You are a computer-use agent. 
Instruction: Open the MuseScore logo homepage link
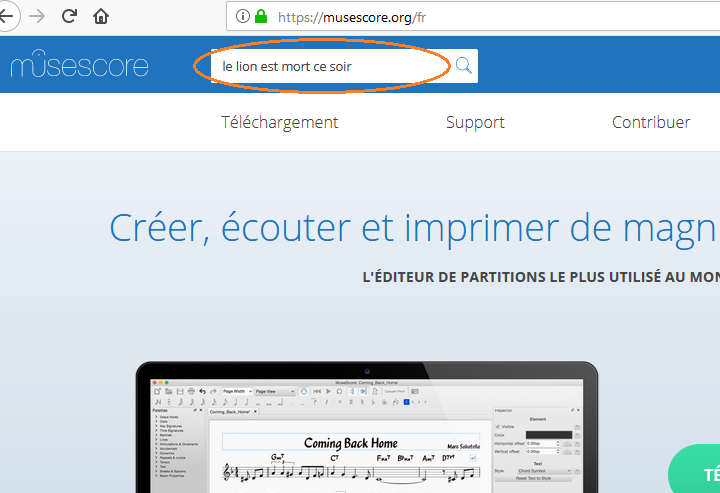coord(79,64)
